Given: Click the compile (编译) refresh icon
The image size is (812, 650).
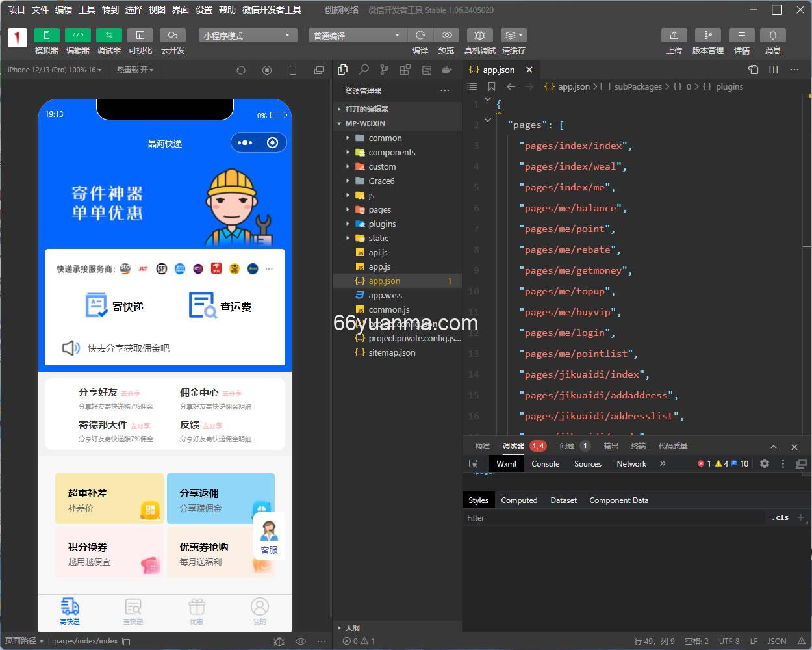Looking at the screenshot, I should [x=420, y=35].
